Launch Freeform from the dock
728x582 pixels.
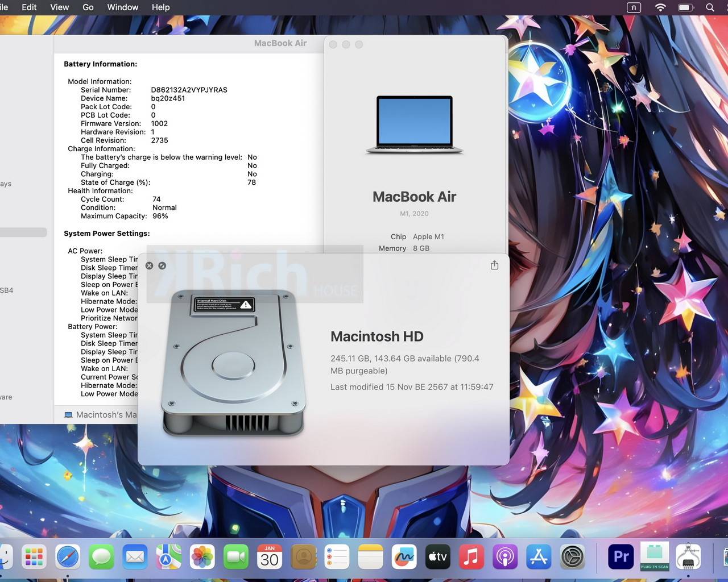(x=404, y=557)
